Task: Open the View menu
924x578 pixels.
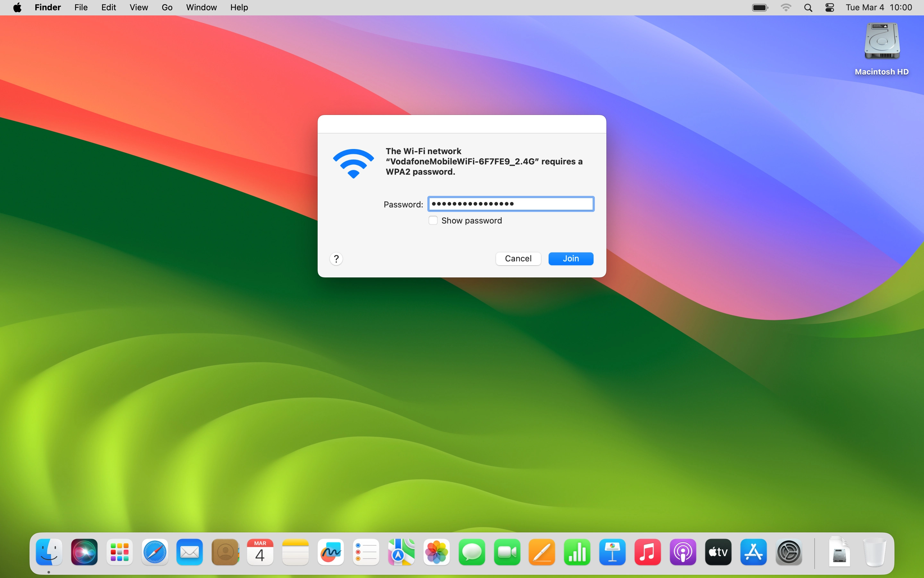Action: click(139, 8)
